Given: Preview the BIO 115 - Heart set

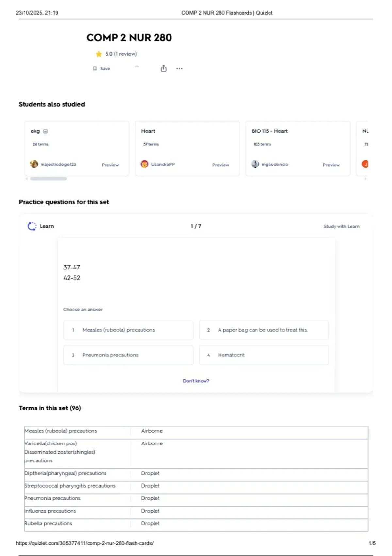Looking at the screenshot, I should pos(331,165).
